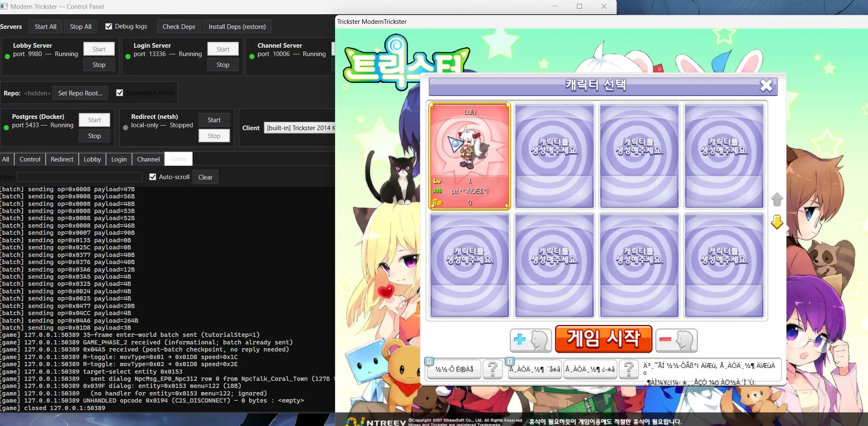Screen dimensions: 868x426
Task: Click the first question mark help button
Action: point(493,369)
